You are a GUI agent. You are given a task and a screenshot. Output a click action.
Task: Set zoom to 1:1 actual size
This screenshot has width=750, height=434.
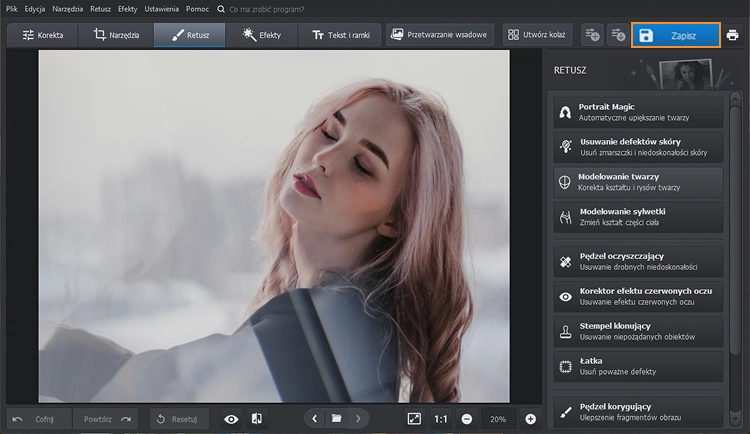click(440, 418)
